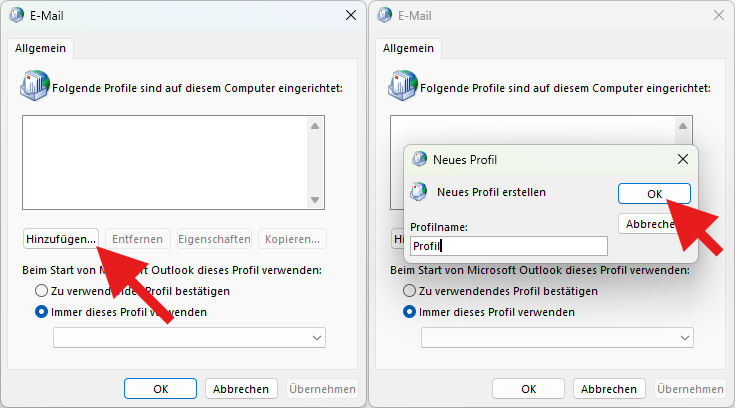This screenshot has height=408, width=735.
Task: Choose 'Zu verwendendes Profil bestätigen' in right window
Action: pos(409,291)
